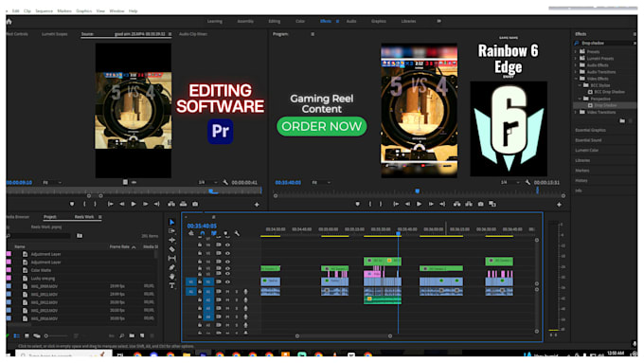Switch Project panel to icon view

pos(27,336)
